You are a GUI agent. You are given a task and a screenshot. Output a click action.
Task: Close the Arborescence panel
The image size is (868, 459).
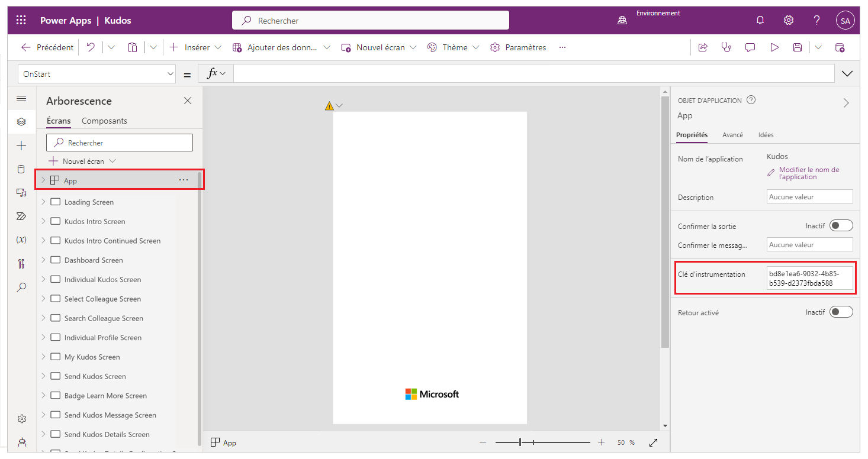pos(188,101)
